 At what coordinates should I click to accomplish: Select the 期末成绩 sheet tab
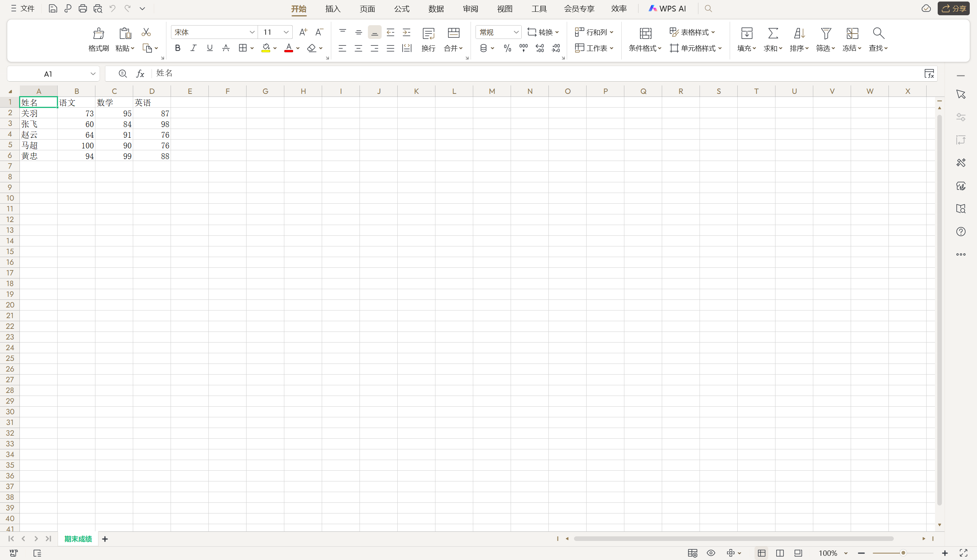[78, 539]
